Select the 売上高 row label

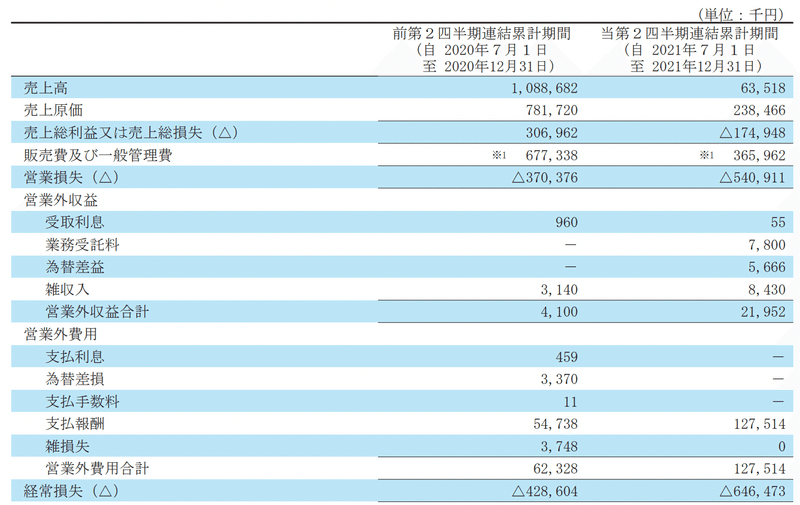(x=45, y=88)
